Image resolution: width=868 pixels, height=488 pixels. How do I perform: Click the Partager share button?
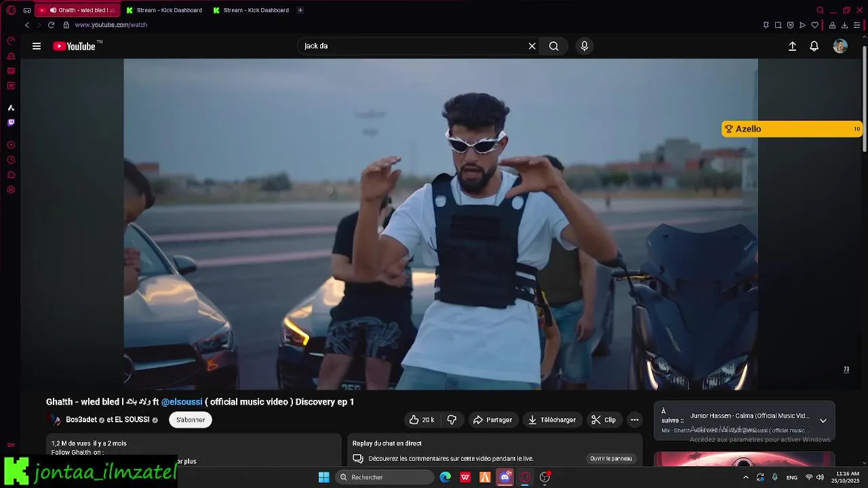pyautogui.click(x=492, y=420)
